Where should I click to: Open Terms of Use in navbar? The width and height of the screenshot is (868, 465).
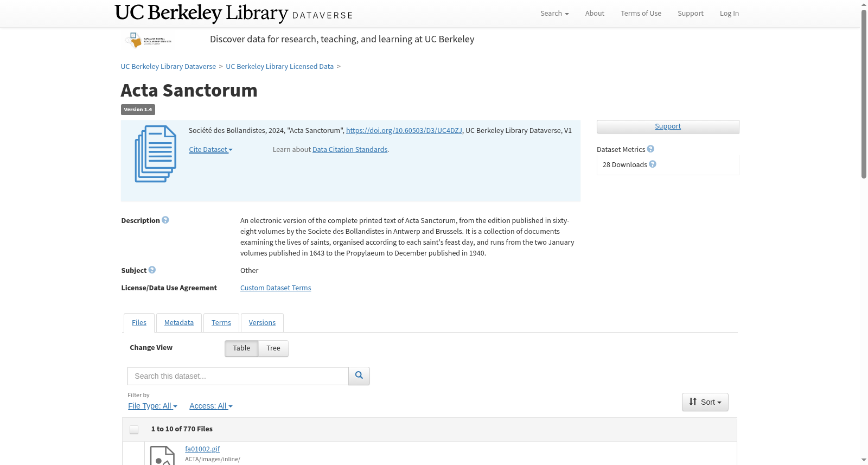(x=641, y=14)
